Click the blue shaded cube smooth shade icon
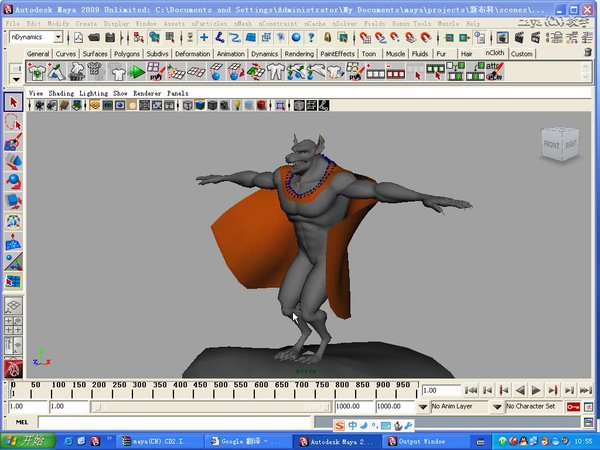600x450 pixels. click(x=200, y=105)
